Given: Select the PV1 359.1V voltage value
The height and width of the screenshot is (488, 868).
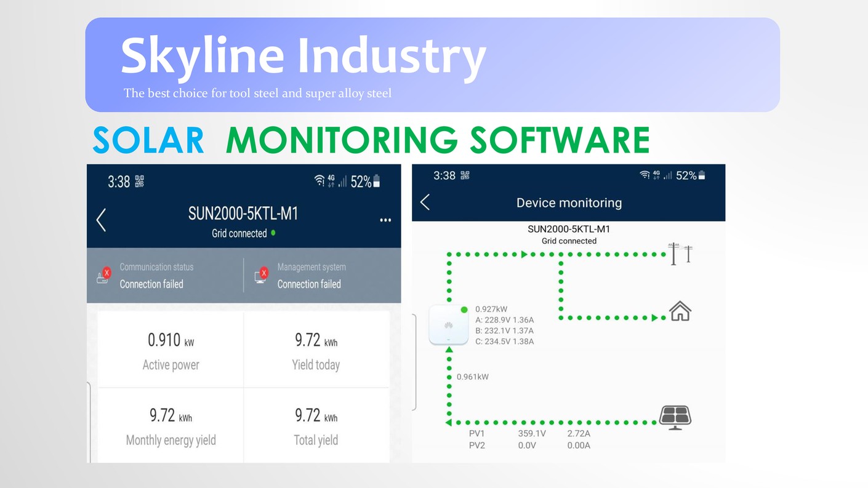Looking at the screenshot, I should (x=532, y=433).
